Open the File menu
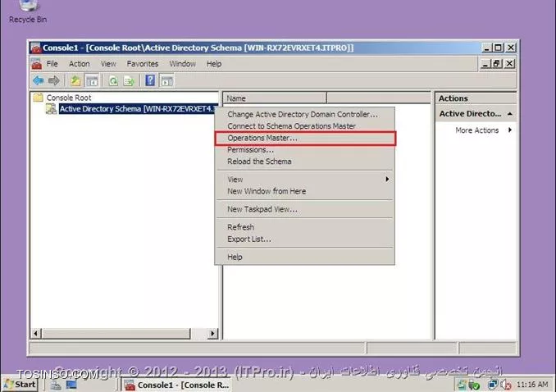The image size is (556, 392). (x=52, y=64)
